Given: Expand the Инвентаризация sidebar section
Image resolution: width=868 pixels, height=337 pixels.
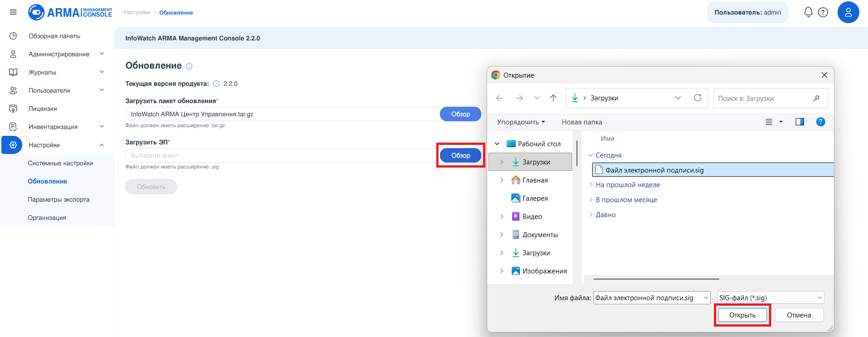Looking at the screenshot, I should pyautogui.click(x=102, y=126).
